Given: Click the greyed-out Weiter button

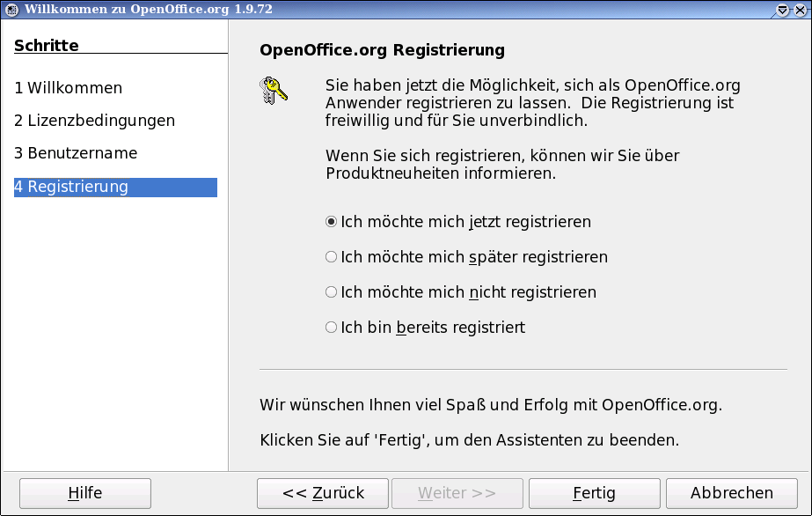Looking at the screenshot, I should (457, 493).
